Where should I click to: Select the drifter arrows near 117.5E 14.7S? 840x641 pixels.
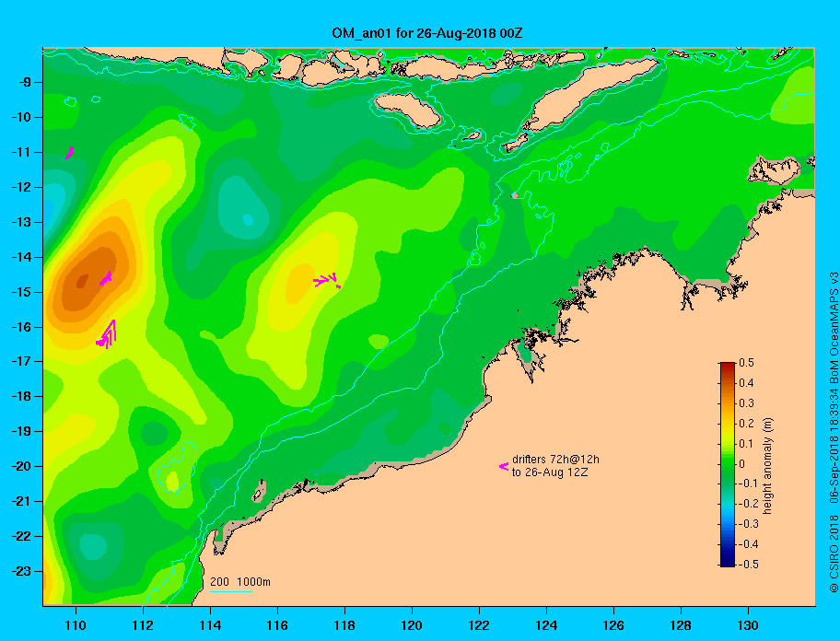(x=327, y=280)
